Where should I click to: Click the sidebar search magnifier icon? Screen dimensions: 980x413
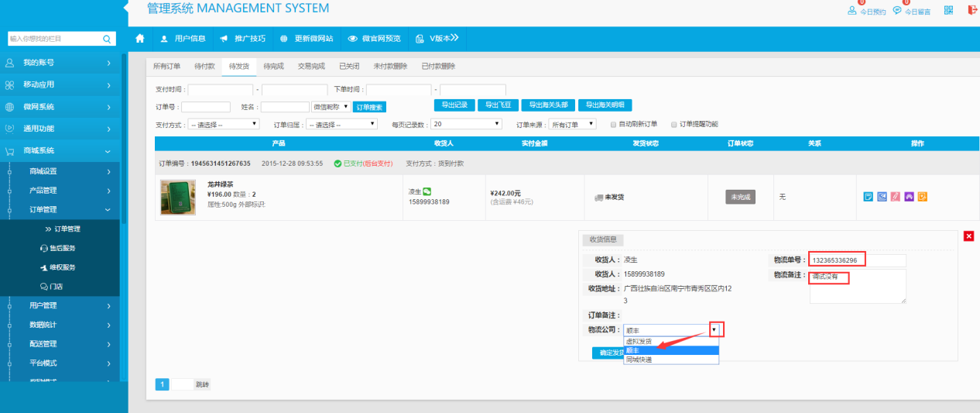pos(107,38)
